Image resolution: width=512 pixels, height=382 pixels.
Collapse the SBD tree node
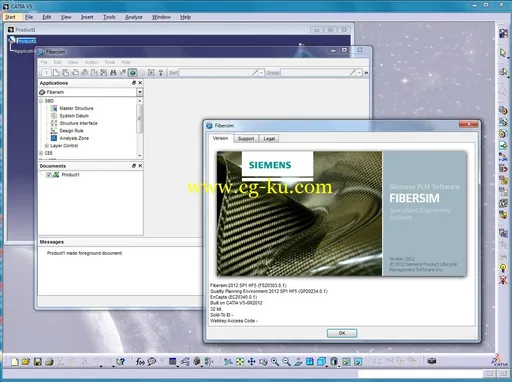[x=41, y=101]
